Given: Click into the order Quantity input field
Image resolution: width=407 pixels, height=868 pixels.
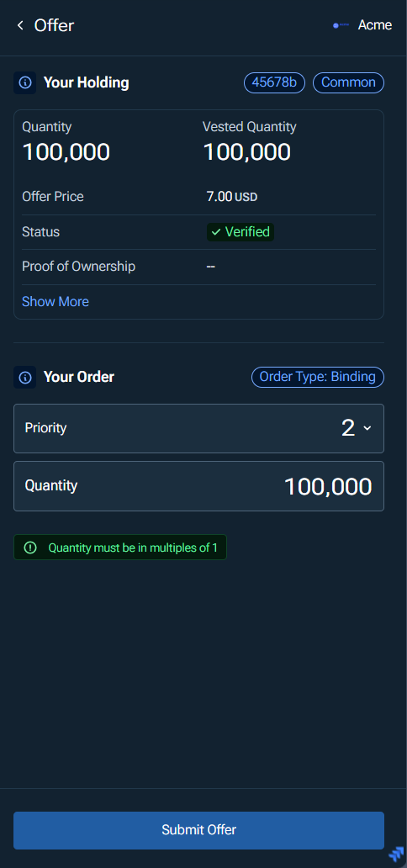Looking at the screenshot, I should pyautogui.click(x=198, y=486).
